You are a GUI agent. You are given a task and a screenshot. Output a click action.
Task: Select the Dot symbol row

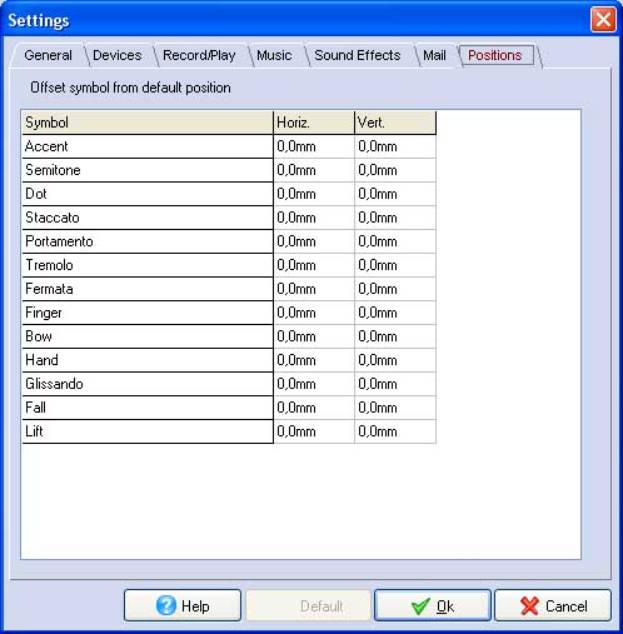coord(148,194)
